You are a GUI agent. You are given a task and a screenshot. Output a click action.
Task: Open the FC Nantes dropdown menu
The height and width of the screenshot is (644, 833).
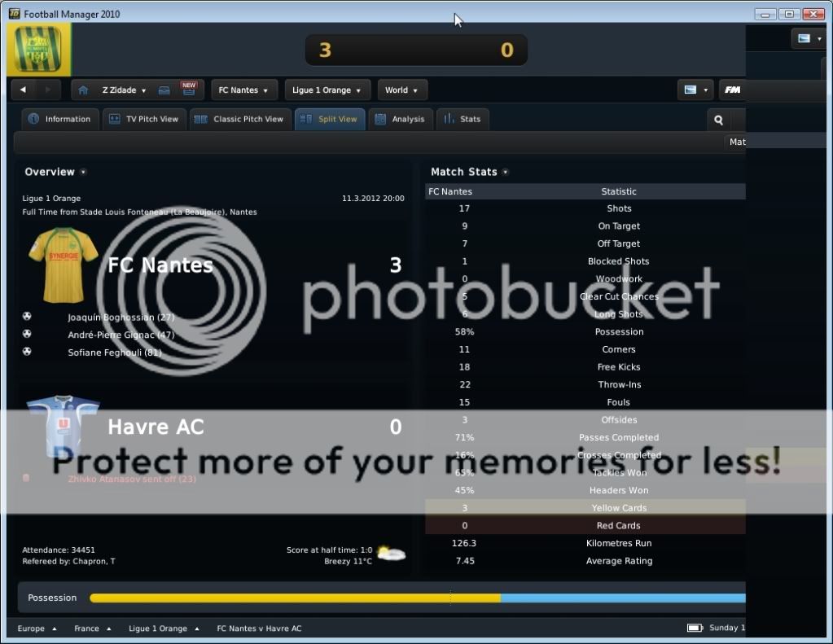pyautogui.click(x=243, y=90)
